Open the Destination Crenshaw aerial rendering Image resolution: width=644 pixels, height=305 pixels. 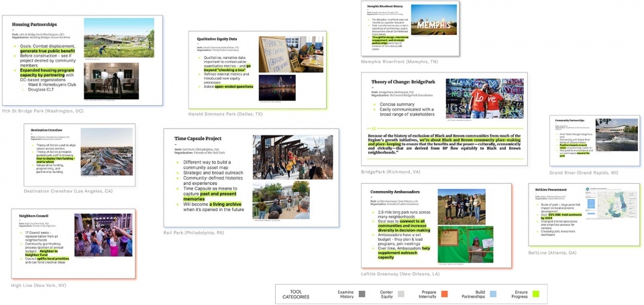pyautogui.click(x=107, y=151)
